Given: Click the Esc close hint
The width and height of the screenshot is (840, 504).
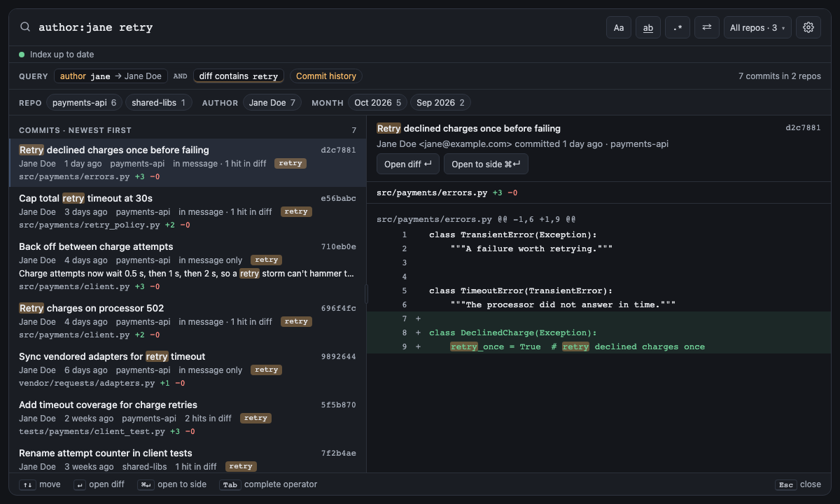Looking at the screenshot, I should [x=798, y=484].
